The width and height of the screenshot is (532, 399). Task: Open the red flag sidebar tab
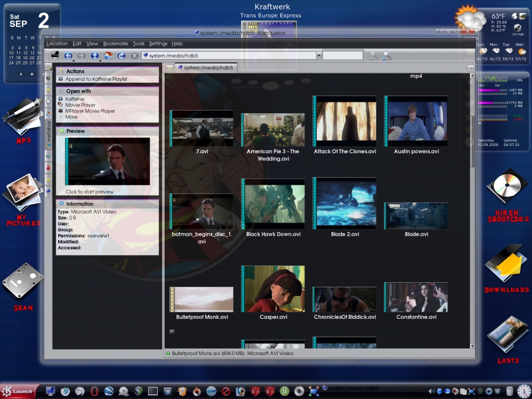click(x=48, y=168)
